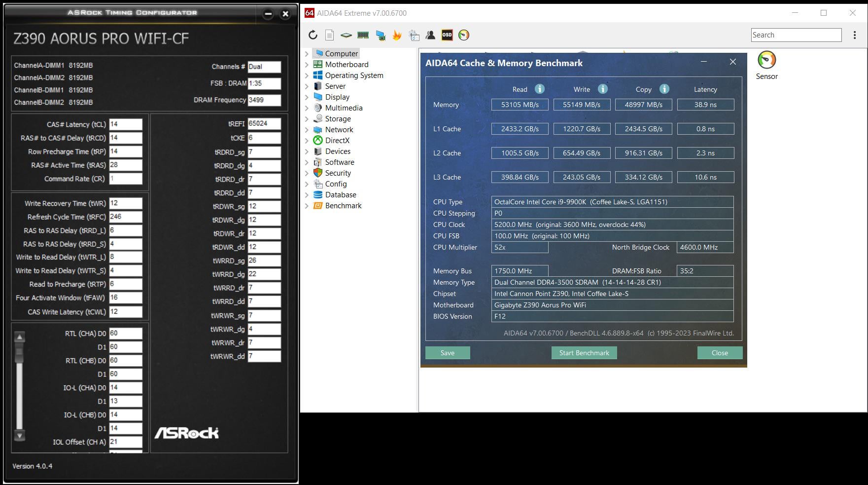Click the Memory Latency value 38.9 ns
The height and width of the screenshot is (485, 868).
[x=705, y=105]
